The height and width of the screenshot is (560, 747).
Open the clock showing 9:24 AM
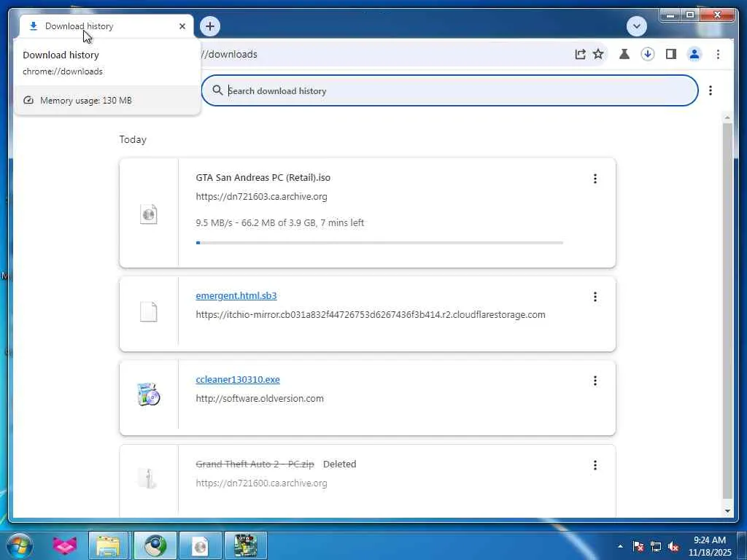(x=710, y=546)
